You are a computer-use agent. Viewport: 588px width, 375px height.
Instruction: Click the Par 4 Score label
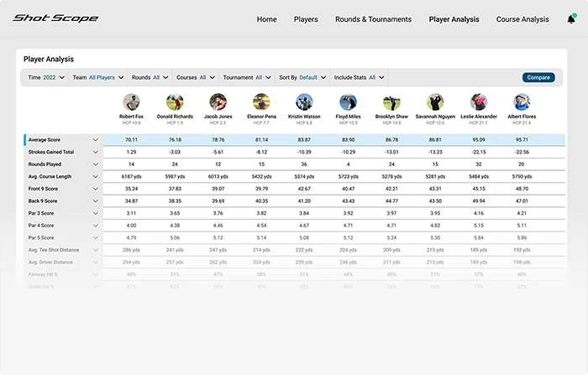[41, 226]
